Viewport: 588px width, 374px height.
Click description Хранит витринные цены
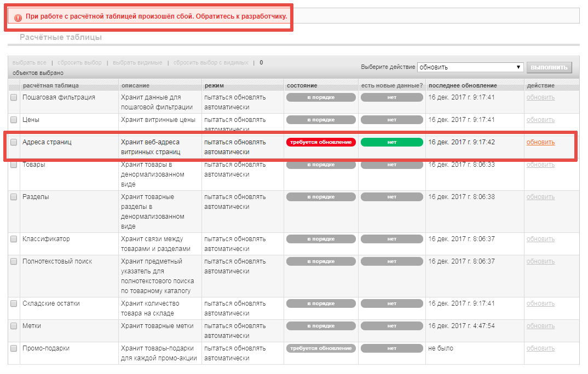158,120
